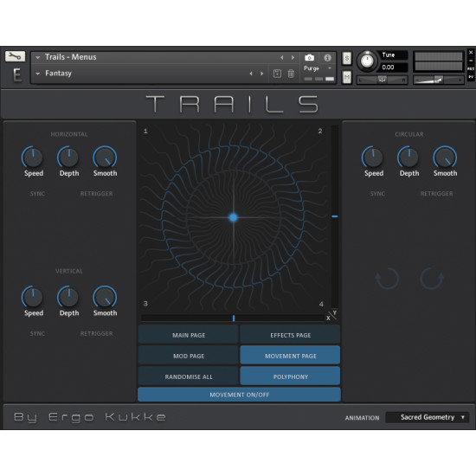
Task: Toggle Circular RETRIGGER
Action: pyautogui.click(x=436, y=194)
